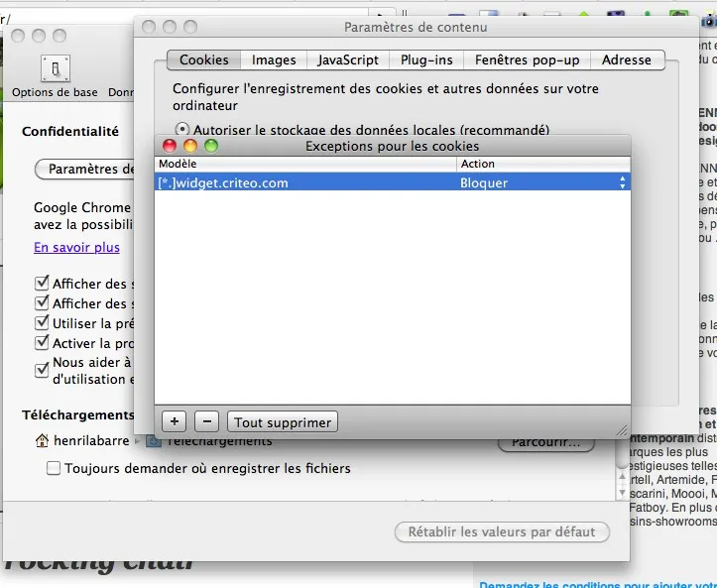Viewport: 717px width, 588px height.
Task: Toggle first Afficher des checkbox
Action: [42, 283]
